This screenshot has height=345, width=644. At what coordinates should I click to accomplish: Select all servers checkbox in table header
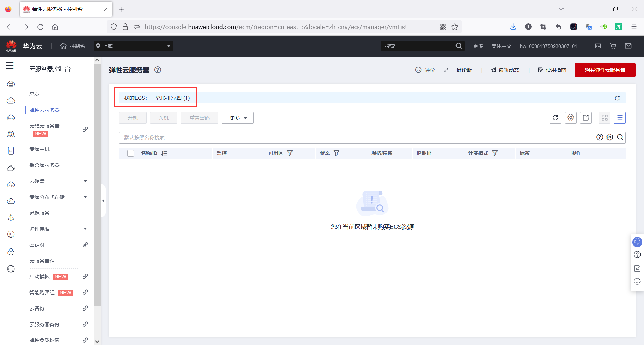[131, 153]
